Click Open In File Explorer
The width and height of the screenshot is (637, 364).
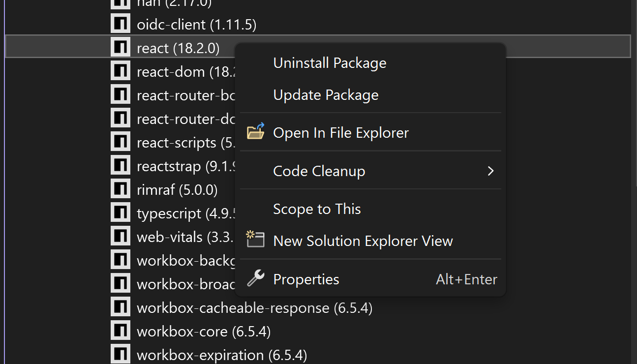click(340, 132)
